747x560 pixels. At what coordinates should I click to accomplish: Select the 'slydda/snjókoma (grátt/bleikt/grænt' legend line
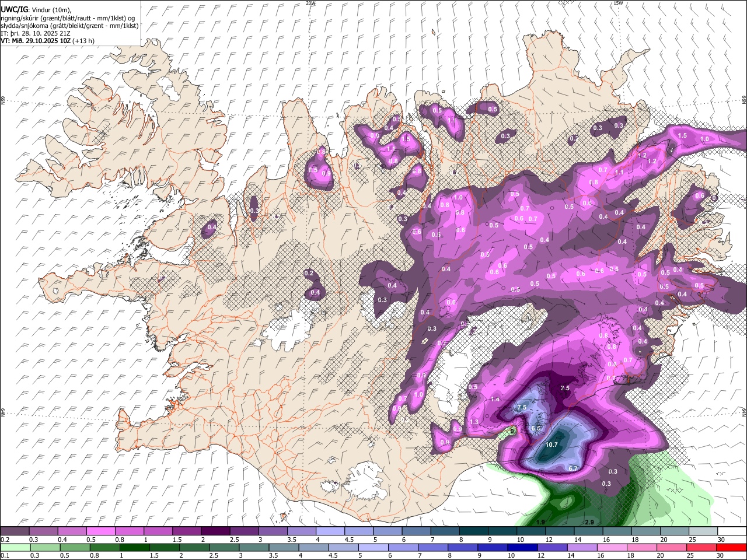click(69, 26)
